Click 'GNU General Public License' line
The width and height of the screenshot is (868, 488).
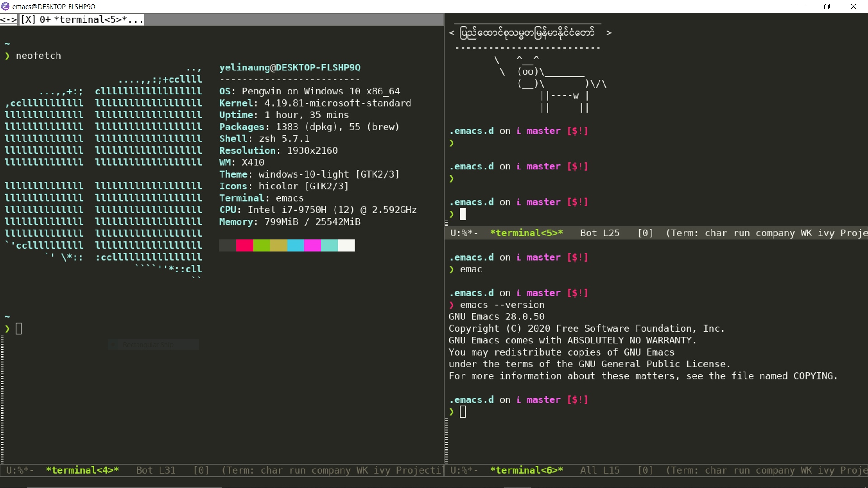(590, 364)
